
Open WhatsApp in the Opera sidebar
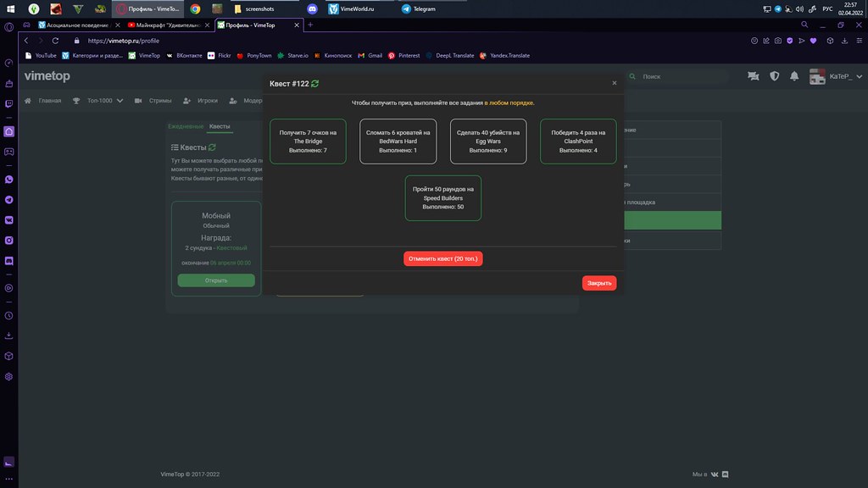click(8, 180)
